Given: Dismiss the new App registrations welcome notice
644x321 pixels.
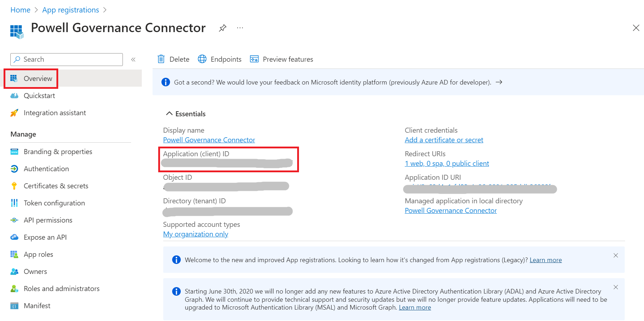Looking at the screenshot, I should (616, 255).
